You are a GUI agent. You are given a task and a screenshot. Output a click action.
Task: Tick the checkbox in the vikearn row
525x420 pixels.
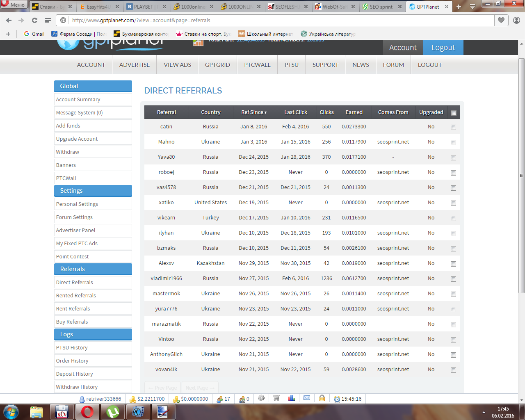[453, 218]
